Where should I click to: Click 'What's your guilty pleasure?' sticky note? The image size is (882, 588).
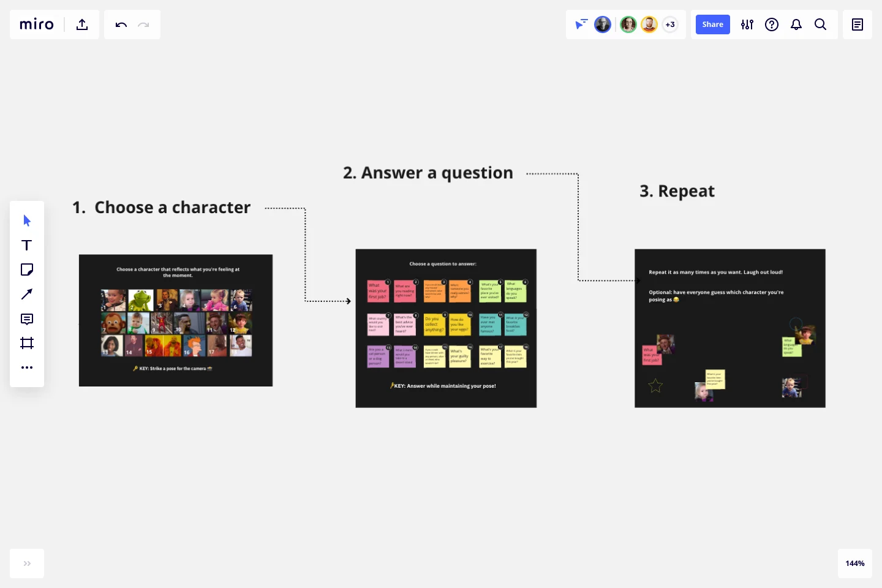460,356
